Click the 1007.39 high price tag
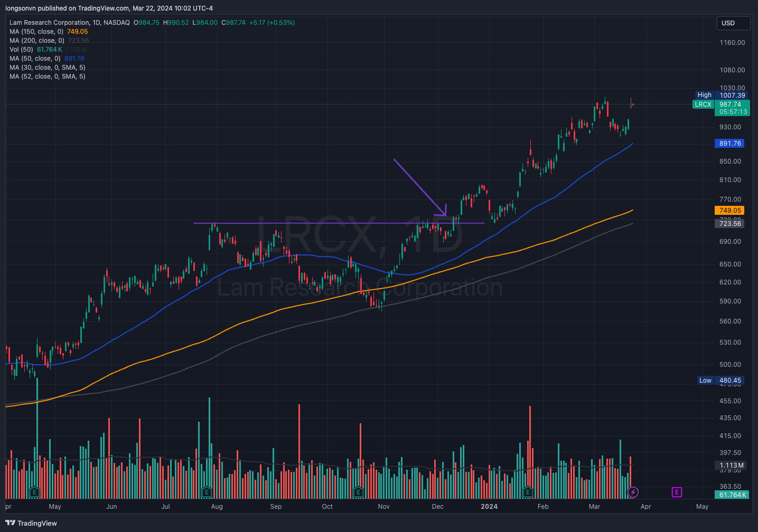The width and height of the screenshot is (758, 532). [x=732, y=96]
